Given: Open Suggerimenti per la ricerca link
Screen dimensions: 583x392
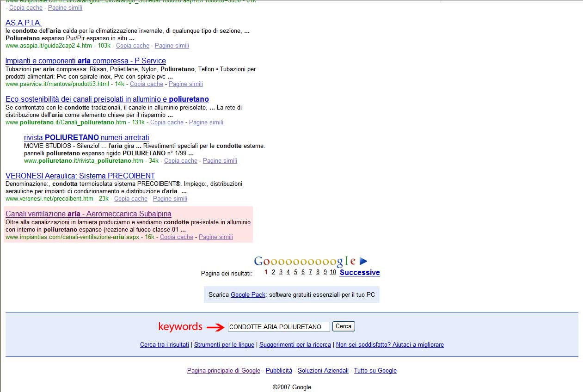Looking at the screenshot, I should pos(295,345).
